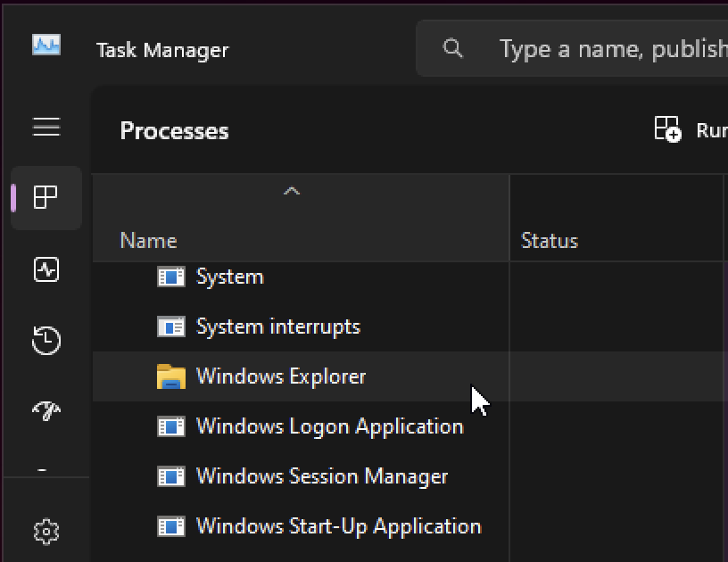The height and width of the screenshot is (562, 728).
Task: Switch to the Processes page icon
Action: 46,197
